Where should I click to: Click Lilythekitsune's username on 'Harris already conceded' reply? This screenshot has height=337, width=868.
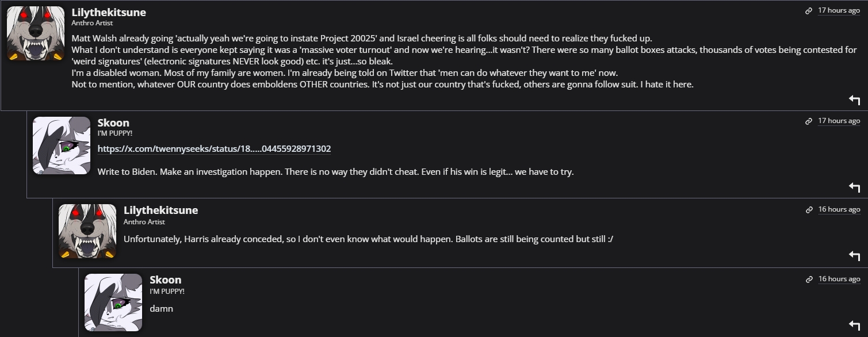[x=160, y=210]
